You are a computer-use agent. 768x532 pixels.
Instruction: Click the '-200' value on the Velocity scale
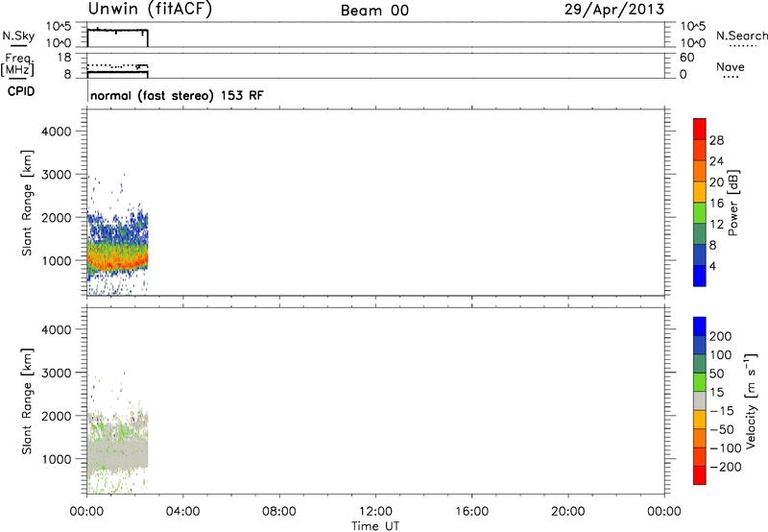pyautogui.click(x=726, y=467)
